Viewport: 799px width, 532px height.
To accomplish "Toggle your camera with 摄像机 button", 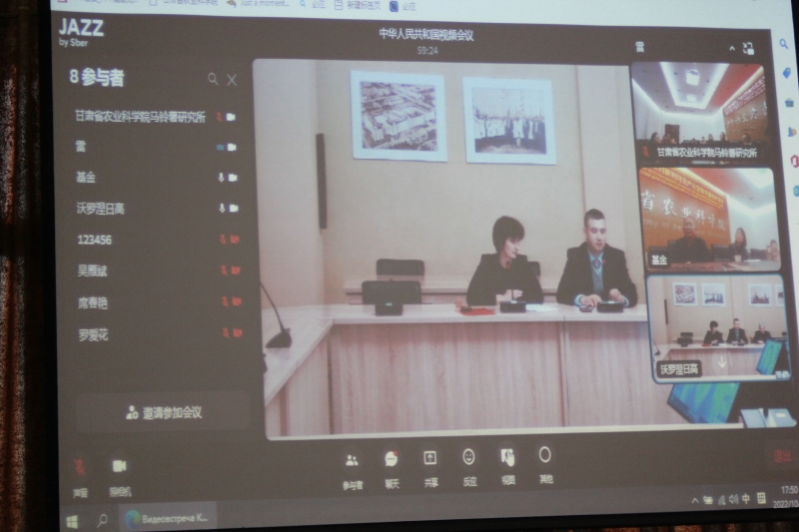I will pyautogui.click(x=119, y=466).
